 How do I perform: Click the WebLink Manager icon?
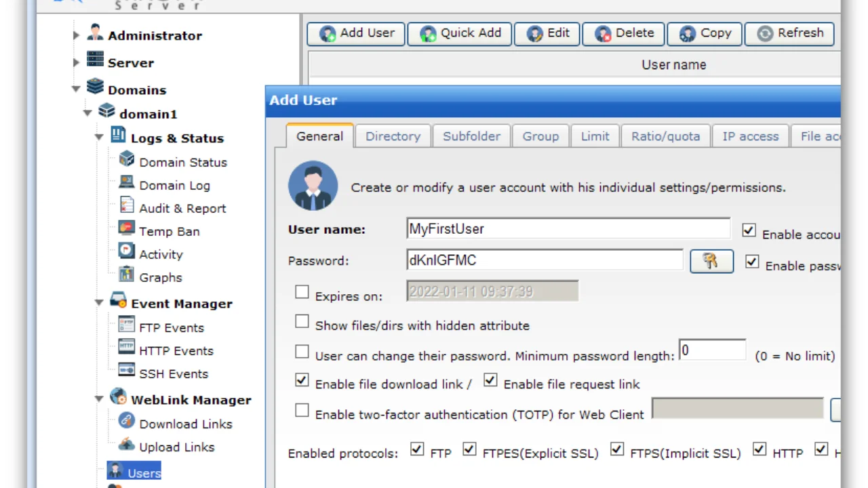click(x=118, y=396)
